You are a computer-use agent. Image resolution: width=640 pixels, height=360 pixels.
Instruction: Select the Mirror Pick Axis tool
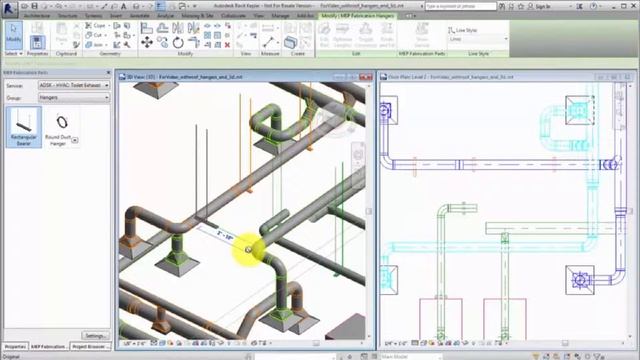(x=178, y=28)
